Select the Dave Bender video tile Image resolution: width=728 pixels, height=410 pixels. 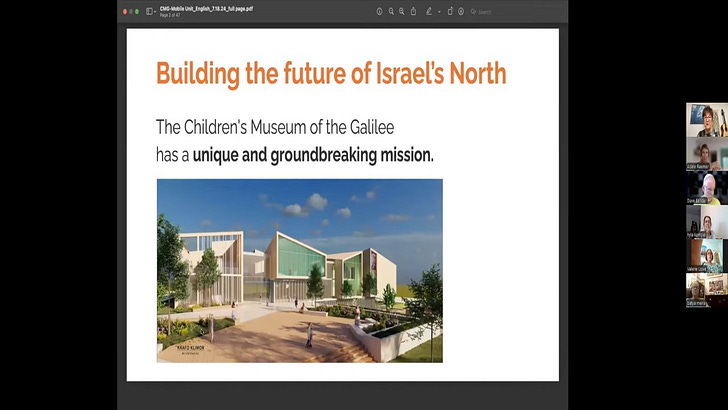tap(707, 188)
